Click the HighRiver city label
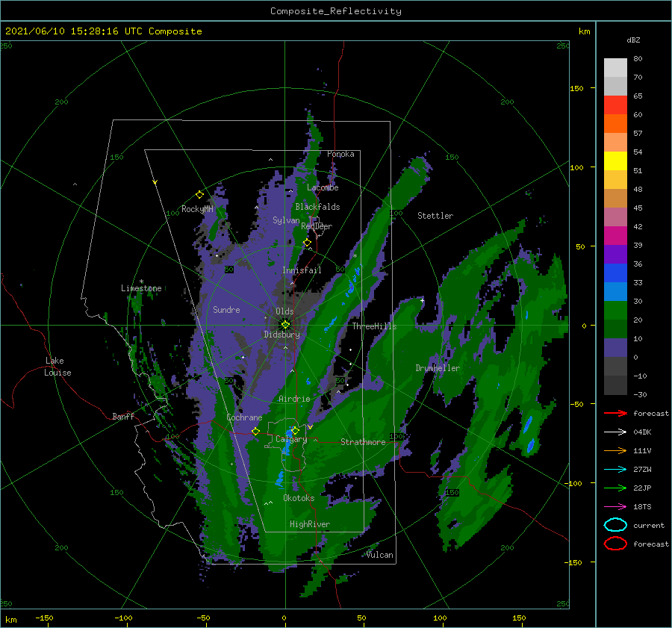 (309, 524)
